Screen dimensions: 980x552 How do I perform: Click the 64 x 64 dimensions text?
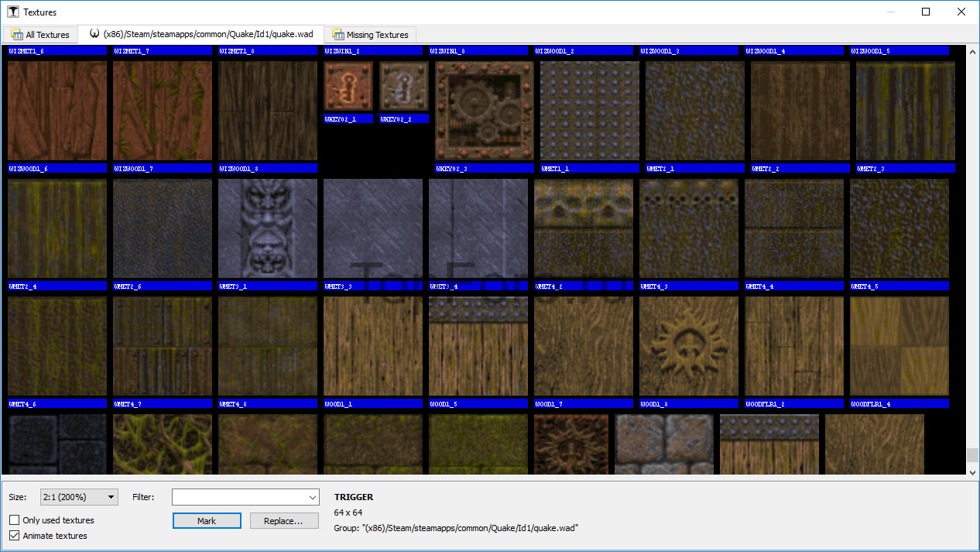tap(348, 513)
